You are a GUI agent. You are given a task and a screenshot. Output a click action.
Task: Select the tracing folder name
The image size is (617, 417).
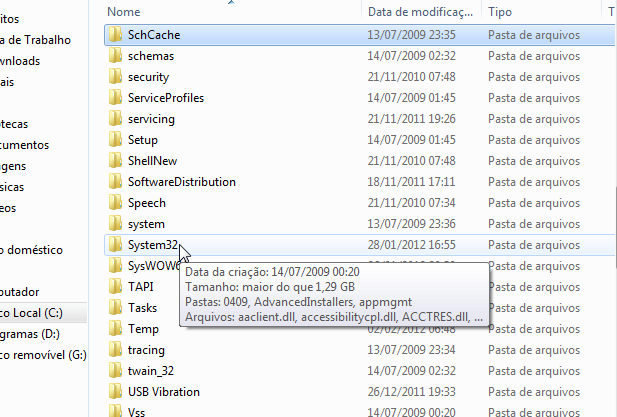point(146,350)
